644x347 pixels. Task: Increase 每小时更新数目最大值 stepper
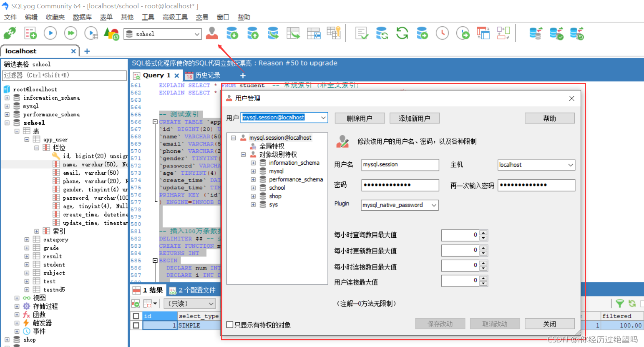click(x=483, y=248)
